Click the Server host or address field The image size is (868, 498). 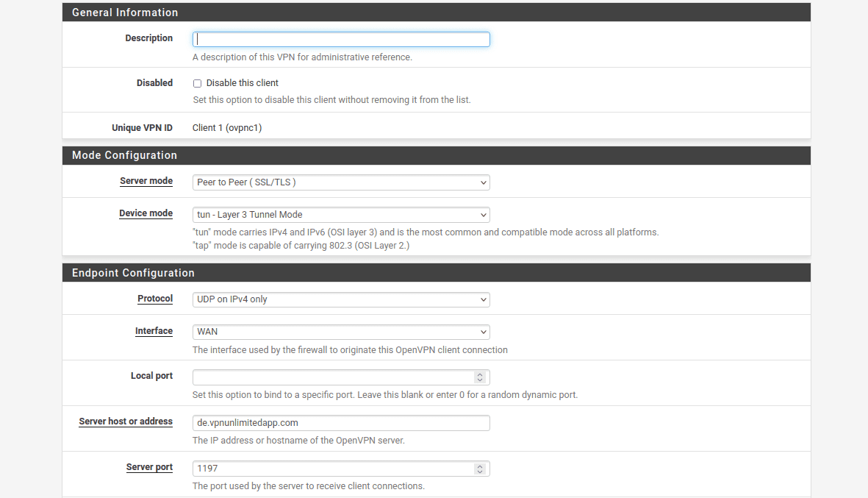point(341,423)
